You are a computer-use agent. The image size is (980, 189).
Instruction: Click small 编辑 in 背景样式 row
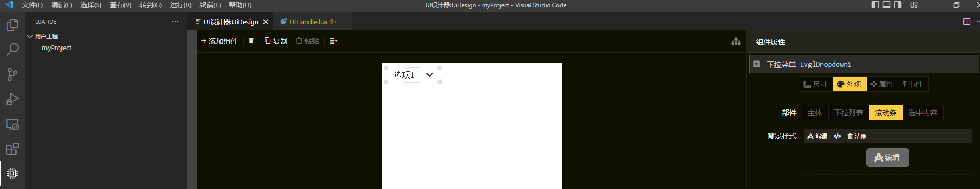point(817,136)
